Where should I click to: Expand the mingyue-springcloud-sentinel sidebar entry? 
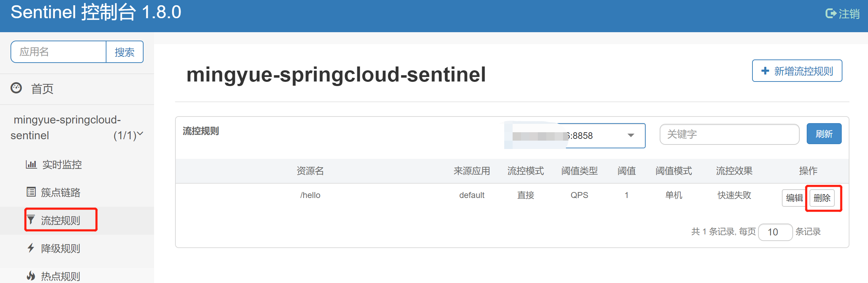(77, 128)
